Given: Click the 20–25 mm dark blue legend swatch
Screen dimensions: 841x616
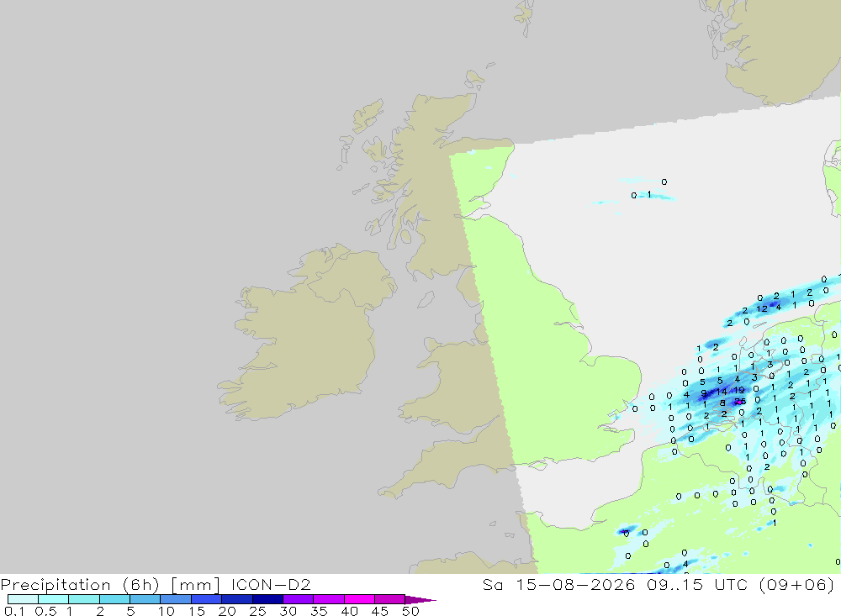Looking at the screenshot, I should click(x=236, y=599).
